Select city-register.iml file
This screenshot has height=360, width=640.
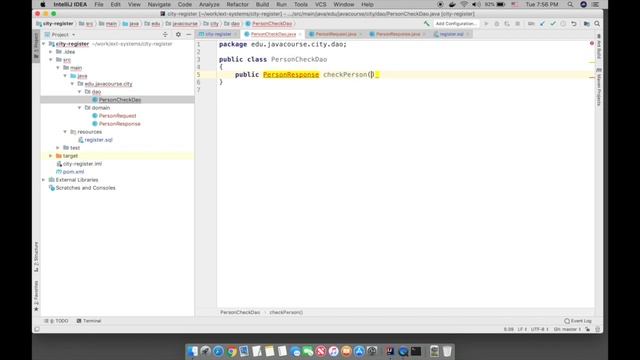82,164
